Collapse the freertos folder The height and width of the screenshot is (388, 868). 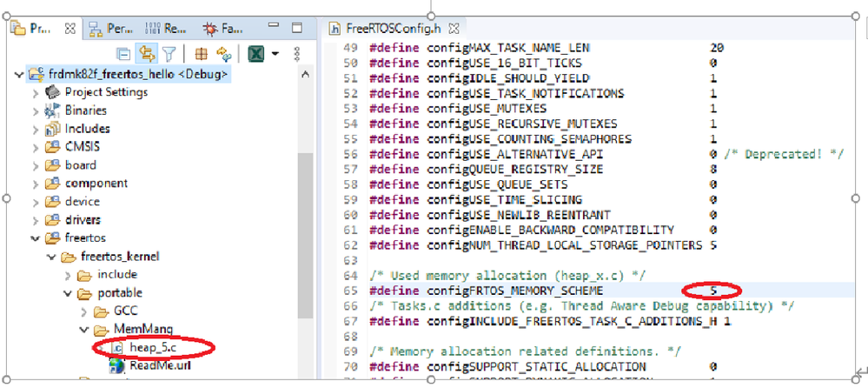[36, 238]
